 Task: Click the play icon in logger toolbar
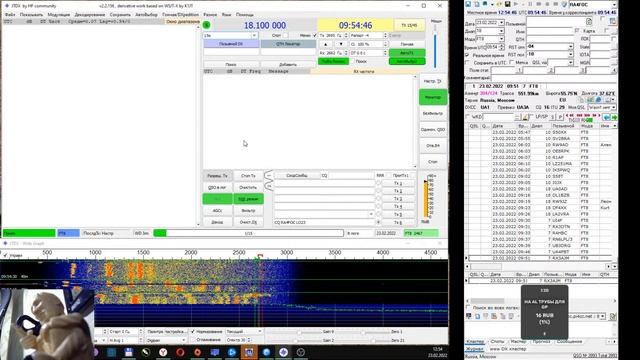(516, 4)
